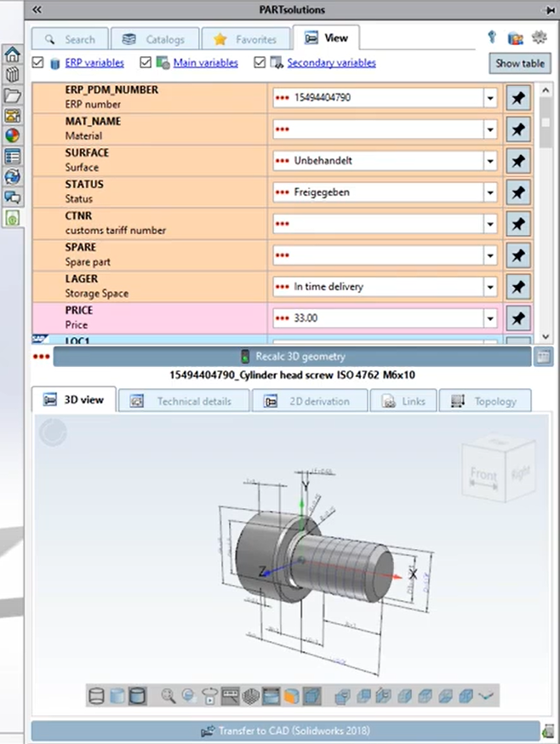Open the Surface dropdown showing Unbehandelt

point(490,161)
